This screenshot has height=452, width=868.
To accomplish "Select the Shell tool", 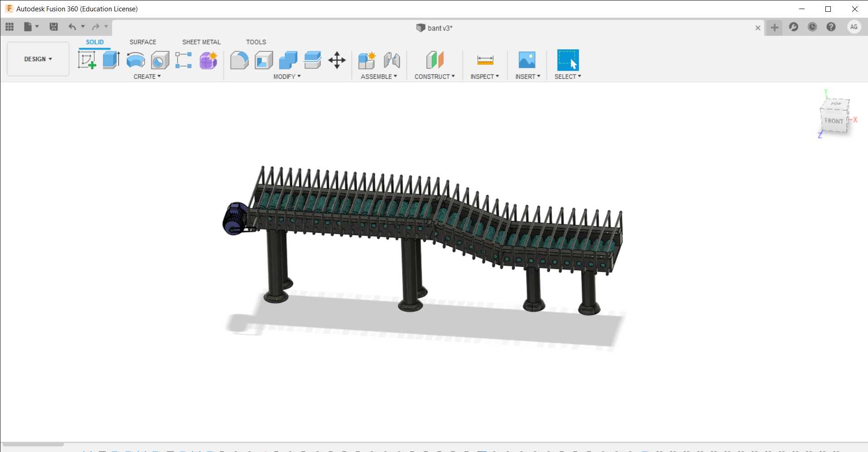I will pos(264,60).
